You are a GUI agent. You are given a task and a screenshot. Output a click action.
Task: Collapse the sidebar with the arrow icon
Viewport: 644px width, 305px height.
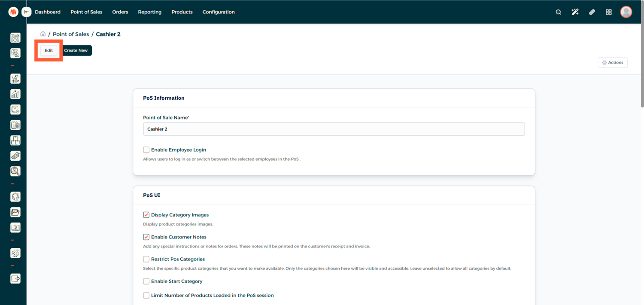27,12
